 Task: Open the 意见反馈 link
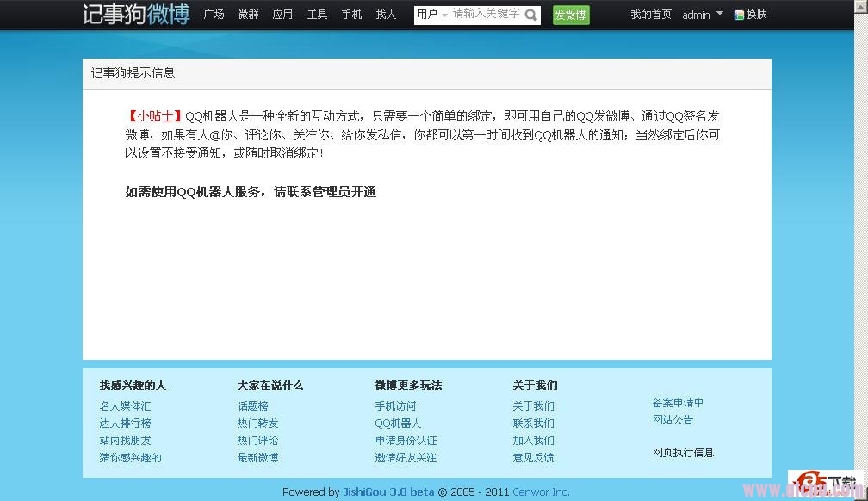click(533, 457)
